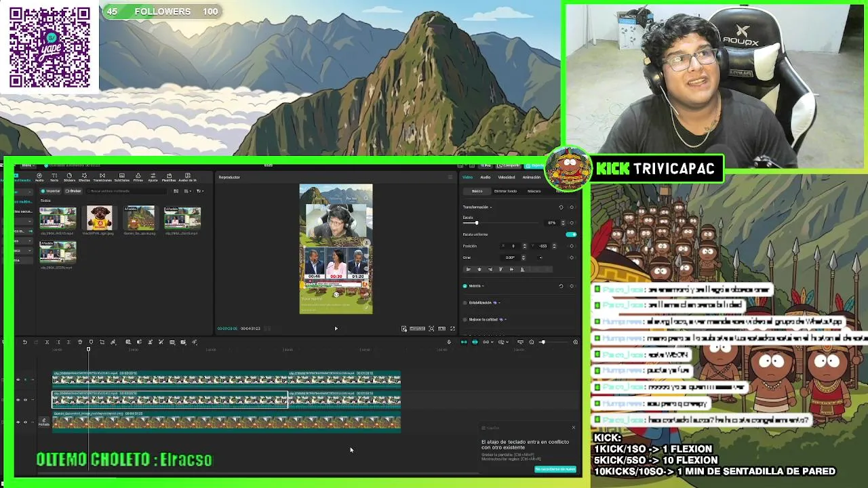Switch to the Velocidad tab
Viewport: 868px width, 488px height.
(x=507, y=177)
